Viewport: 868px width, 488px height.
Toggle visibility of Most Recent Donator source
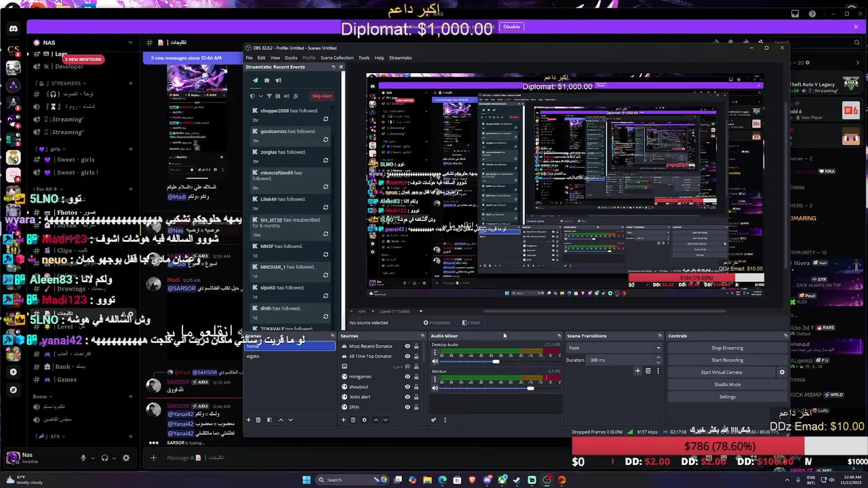coord(408,346)
